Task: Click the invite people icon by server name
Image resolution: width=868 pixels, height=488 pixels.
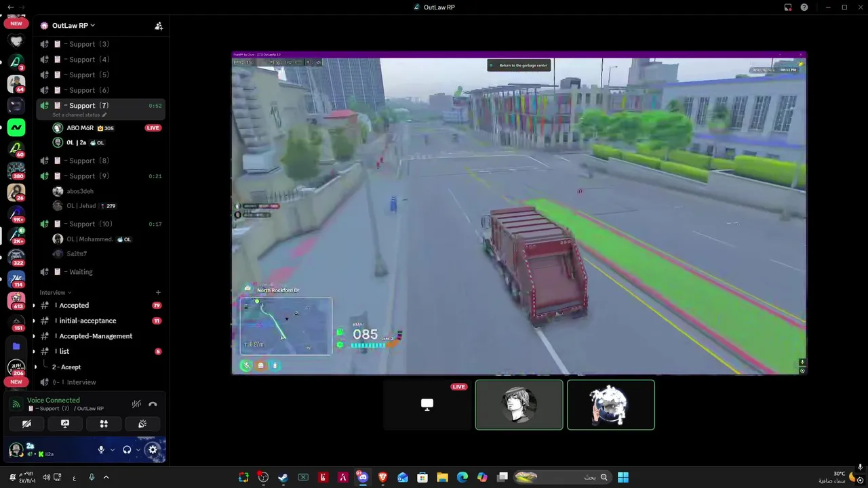Action: point(159,26)
